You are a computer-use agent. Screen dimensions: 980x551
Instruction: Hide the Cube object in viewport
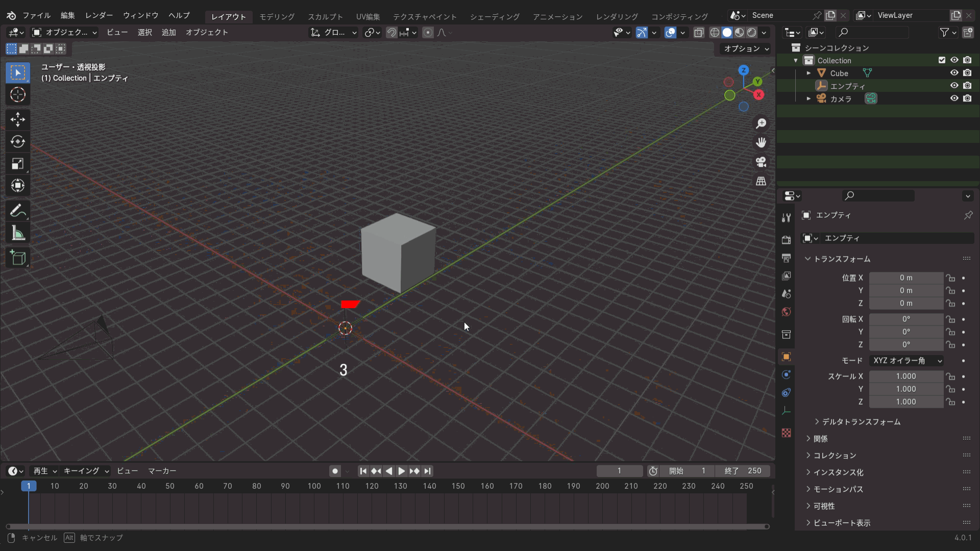[953, 73]
